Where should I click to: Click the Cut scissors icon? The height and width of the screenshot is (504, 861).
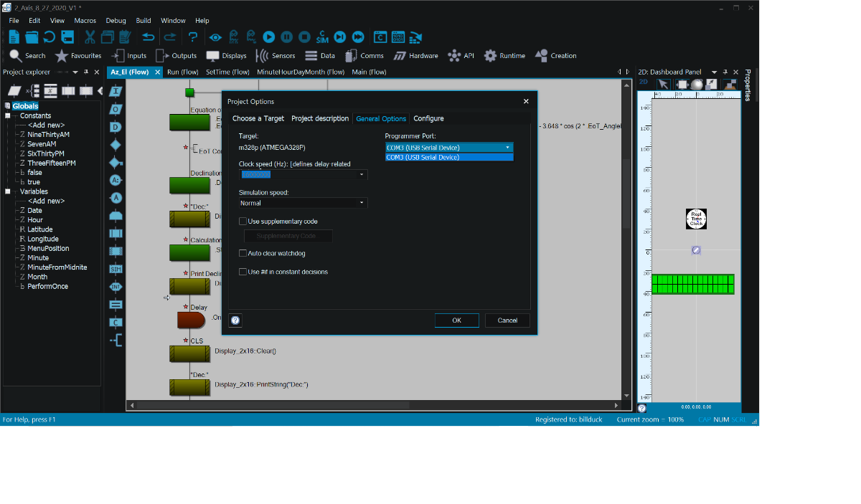pos(90,37)
